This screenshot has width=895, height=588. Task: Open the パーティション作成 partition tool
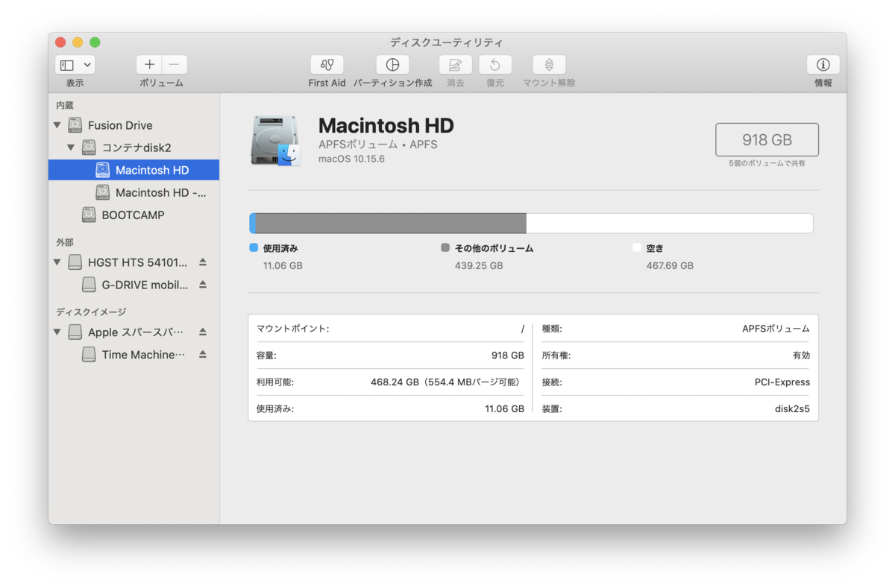[x=392, y=65]
